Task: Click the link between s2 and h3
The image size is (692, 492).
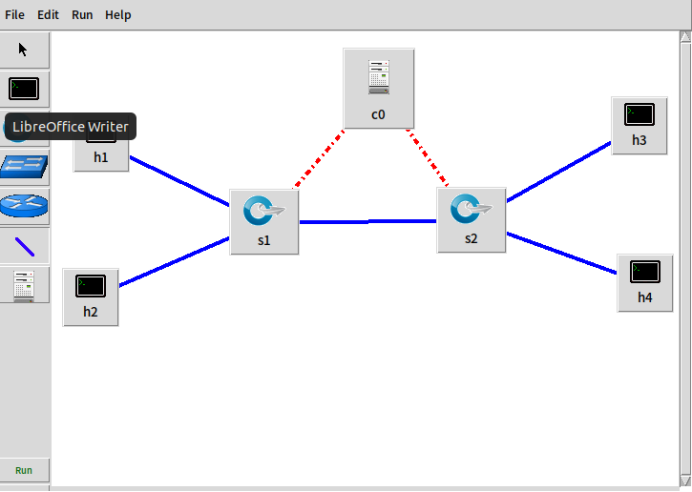Action: pos(559,172)
